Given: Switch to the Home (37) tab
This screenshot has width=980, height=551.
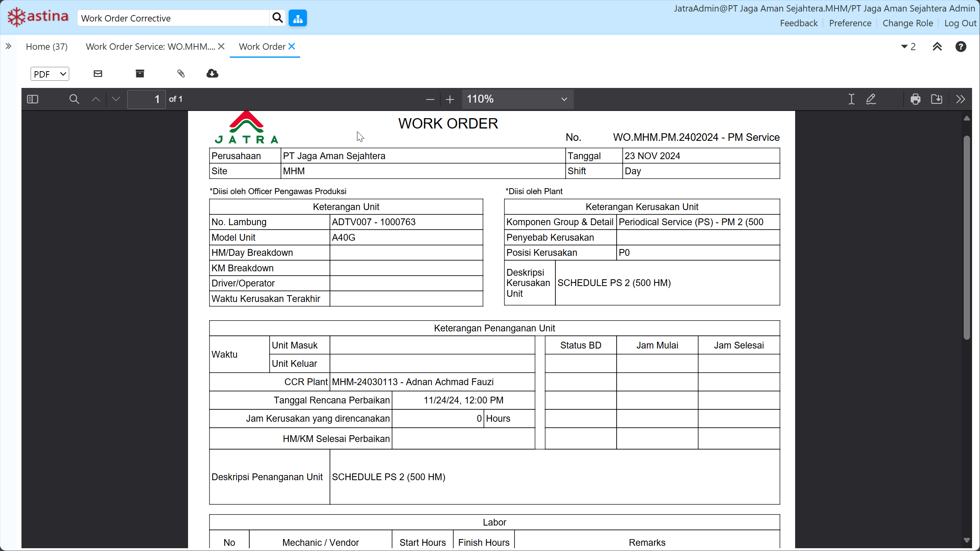Looking at the screenshot, I should point(47,47).
